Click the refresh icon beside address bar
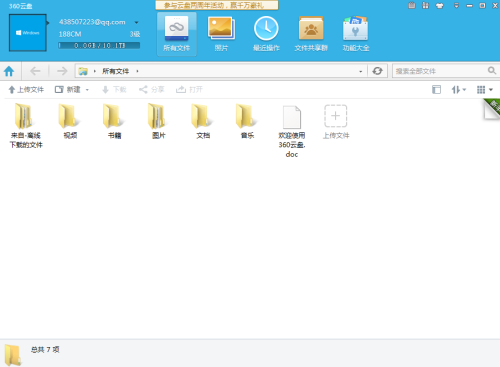 pos(377,71)
